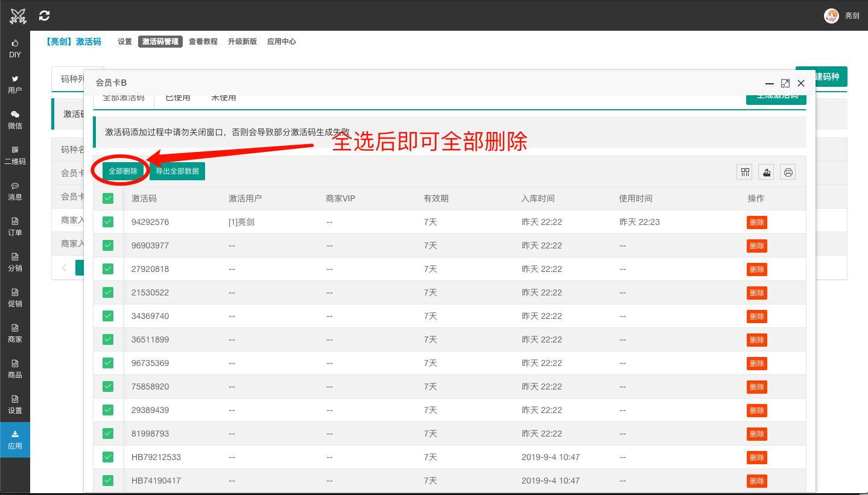Click 导出全部数据 to export data

(177, 171)
